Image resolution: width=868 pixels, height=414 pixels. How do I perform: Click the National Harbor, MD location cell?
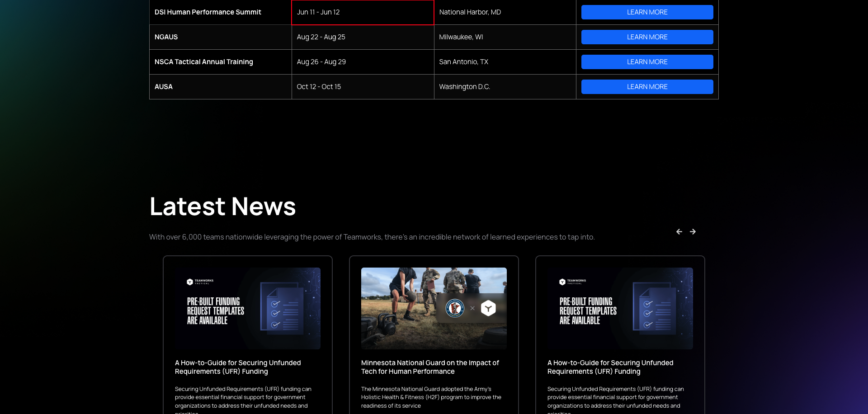470,12
